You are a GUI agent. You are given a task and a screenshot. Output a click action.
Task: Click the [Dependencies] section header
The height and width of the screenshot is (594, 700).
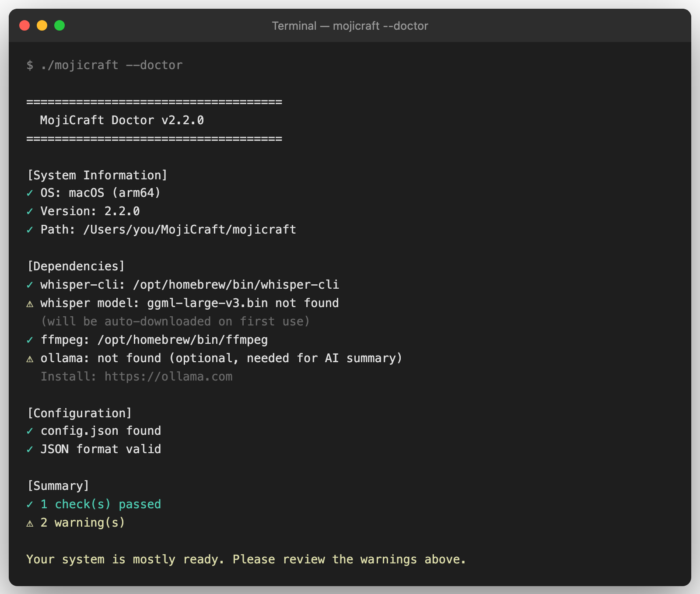[76, 266]
